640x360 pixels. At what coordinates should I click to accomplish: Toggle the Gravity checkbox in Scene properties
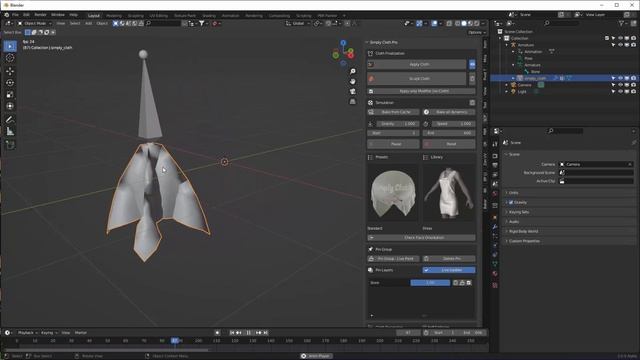click(x=511, y=202)
